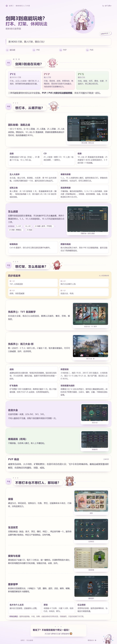Click the 第 4 步 名剑大会、吃鸡 step

point(84,292)
